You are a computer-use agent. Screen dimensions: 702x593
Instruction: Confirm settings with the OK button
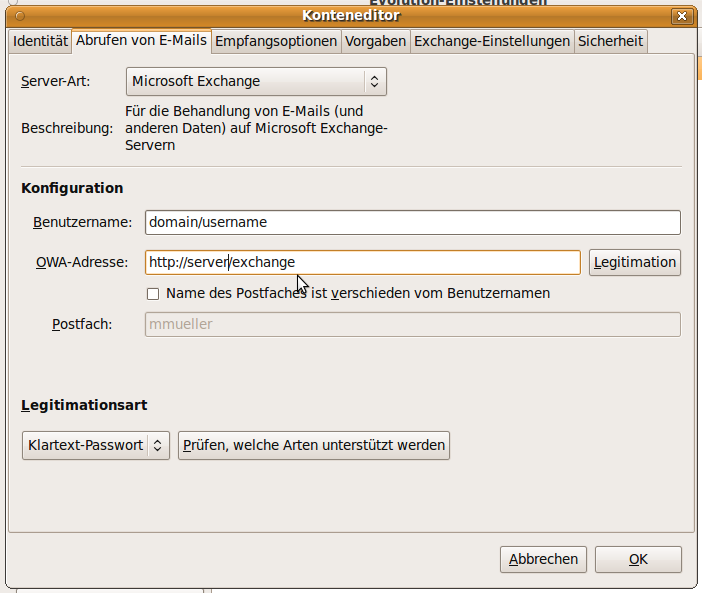(x=638, y=560)
